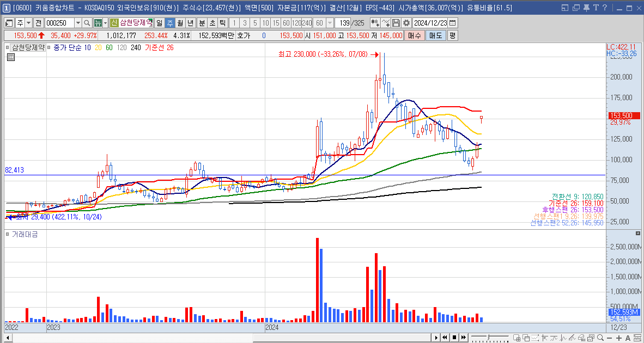Viewport: 644px width, 343px height.
Task: Click the 3D bar chart icon at bottom
Action: pyautogui.click(x=581, y=338)
